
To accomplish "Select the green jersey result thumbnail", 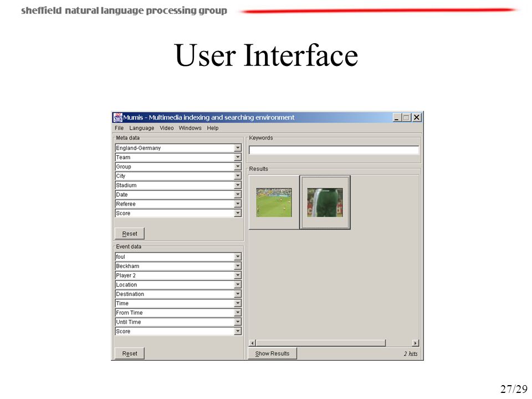I will [325, 203].
